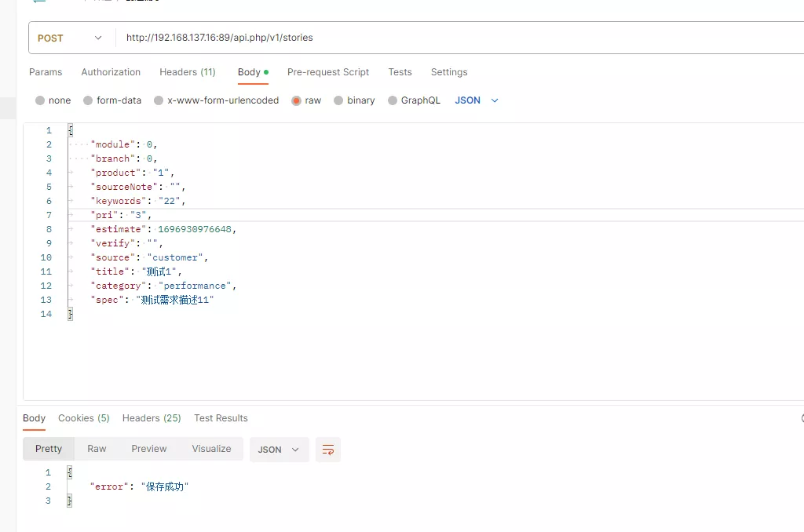Switch response view to Raw

point(97,449)
